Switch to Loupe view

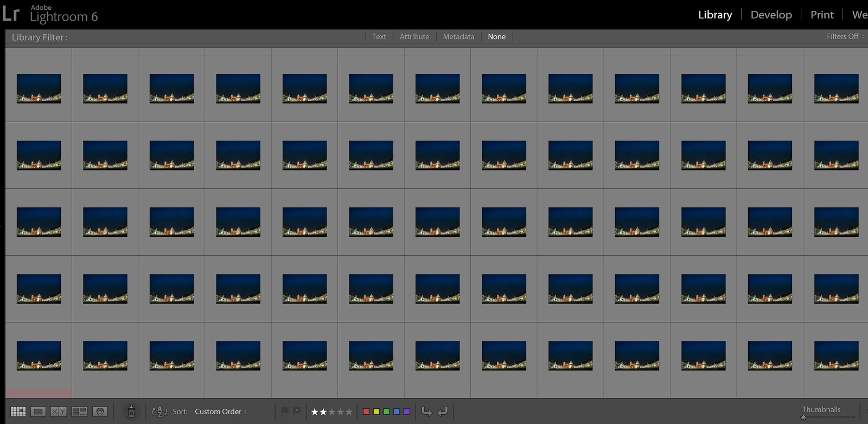[38, 412]
